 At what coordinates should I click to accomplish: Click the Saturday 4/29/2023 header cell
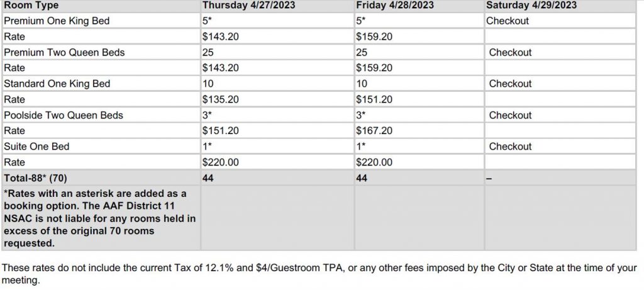click(560, 5)
